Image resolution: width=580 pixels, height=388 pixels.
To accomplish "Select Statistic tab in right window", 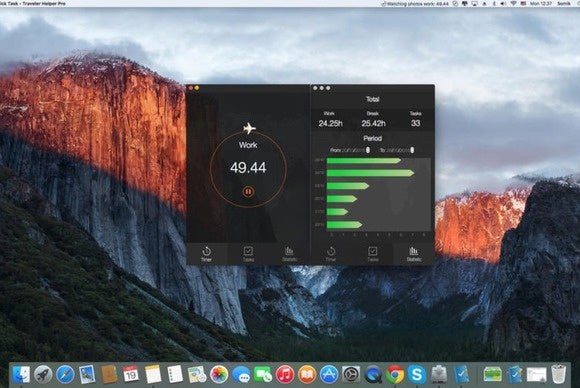I will coord(414,254).
